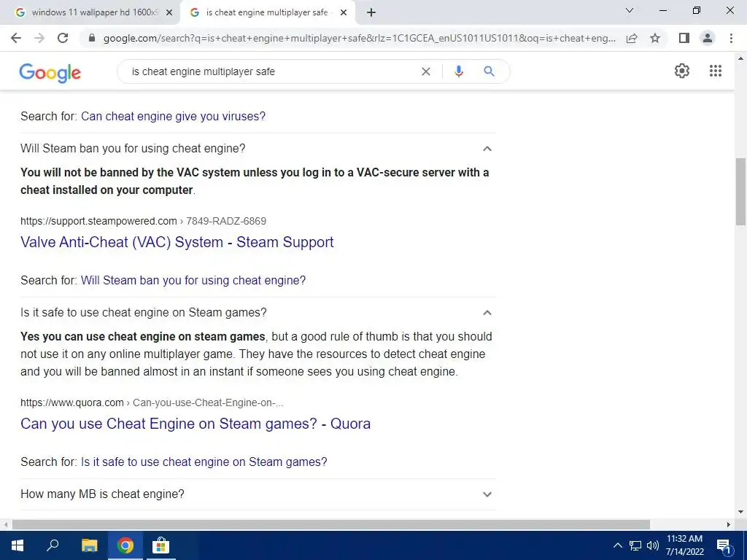Click the support.steampowered.com URL text

pos(98,221)
